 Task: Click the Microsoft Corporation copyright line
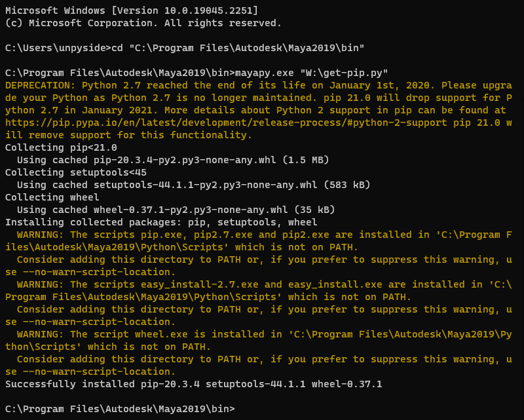coord(143,23)
